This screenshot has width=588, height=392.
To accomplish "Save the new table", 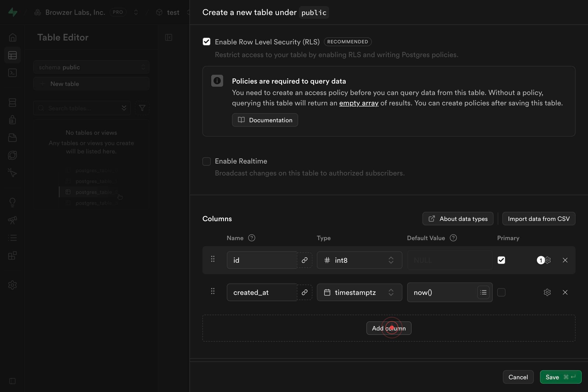I will coord(560,377).
